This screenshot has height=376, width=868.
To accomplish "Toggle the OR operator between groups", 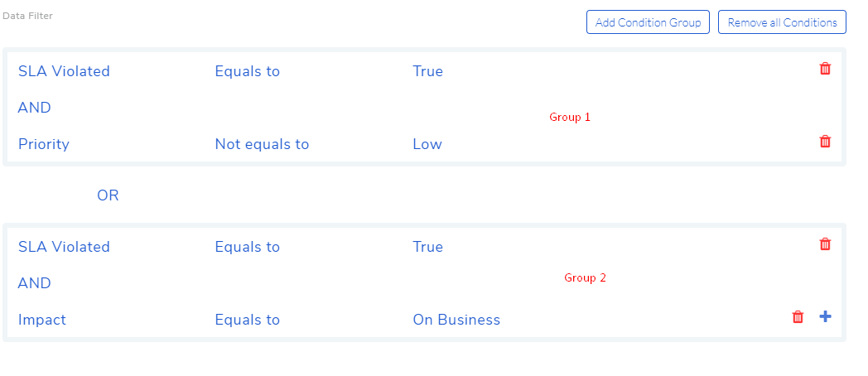I will pyautogui.click(x=108, y=195).
